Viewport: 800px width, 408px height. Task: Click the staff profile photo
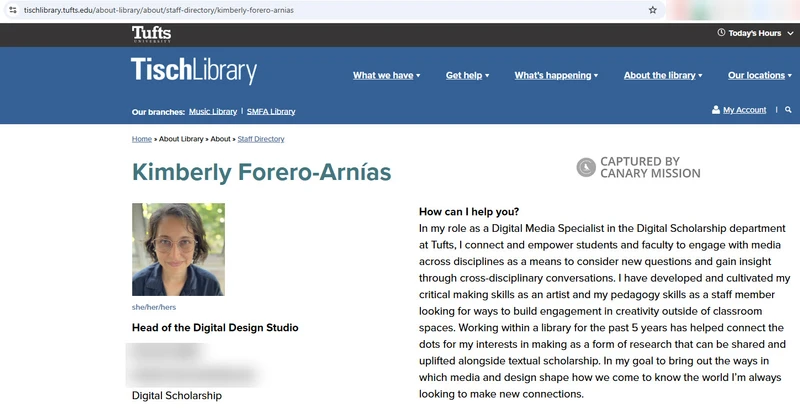tap(178, 249)
